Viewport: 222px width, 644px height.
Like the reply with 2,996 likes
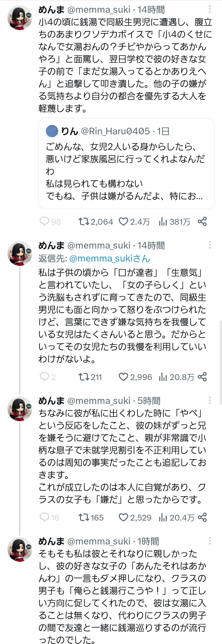tap(123, 377)
